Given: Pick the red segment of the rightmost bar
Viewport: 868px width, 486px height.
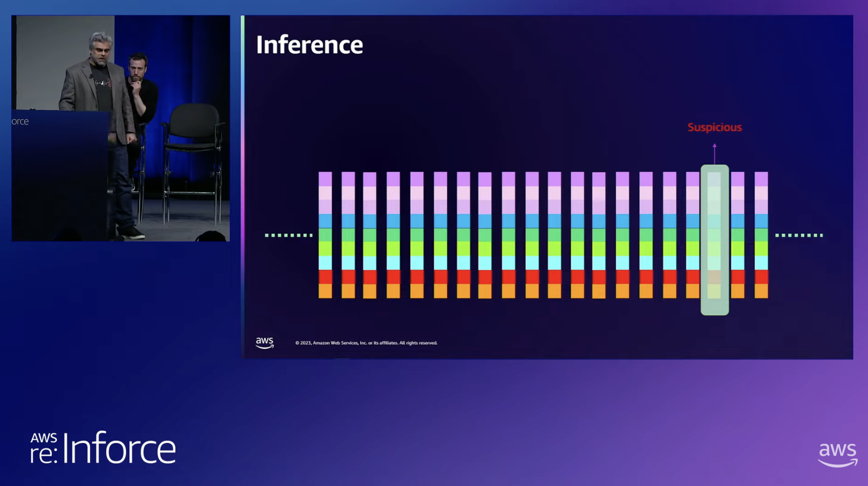Looking at the screenshot, I should [761, 276].
